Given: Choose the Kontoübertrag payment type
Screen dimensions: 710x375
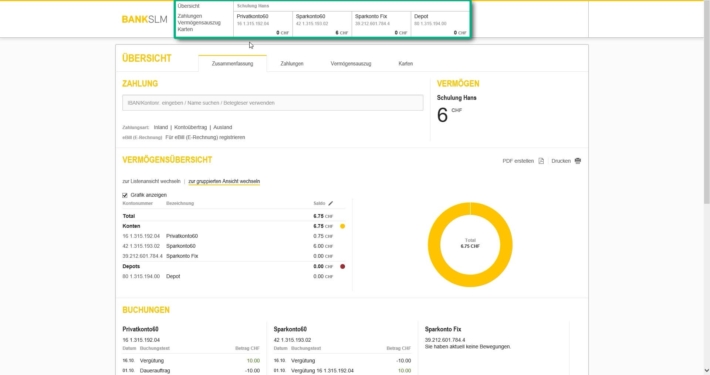Looking at the screenshot, I should [190, 127].
